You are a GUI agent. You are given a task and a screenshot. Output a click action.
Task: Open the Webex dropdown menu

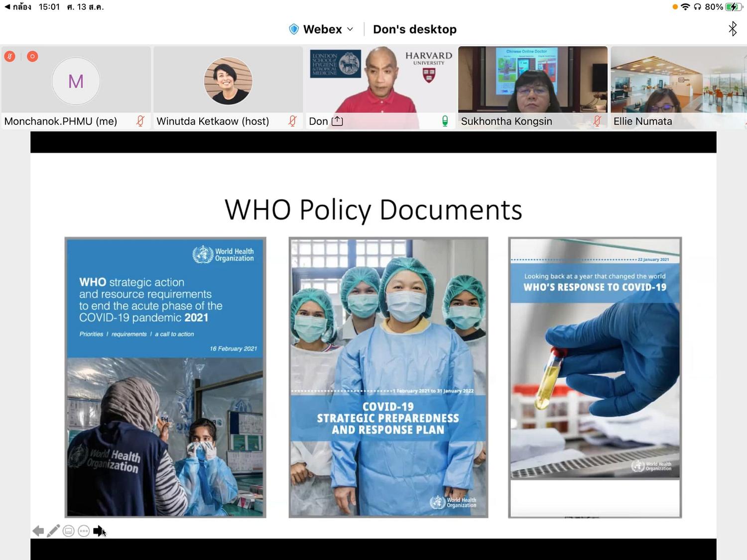(x=328, y=29)
